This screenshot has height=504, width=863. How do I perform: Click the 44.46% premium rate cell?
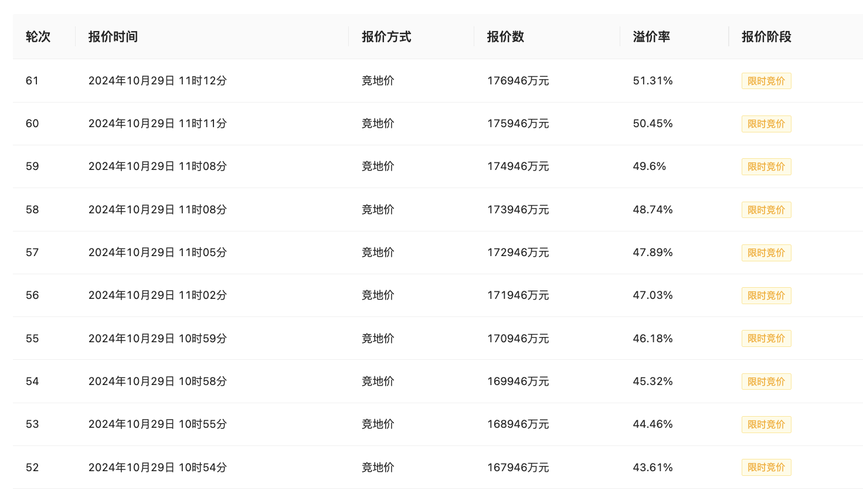click(x=653, y=424)
